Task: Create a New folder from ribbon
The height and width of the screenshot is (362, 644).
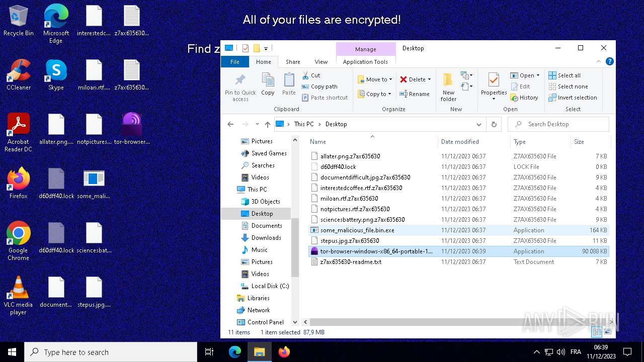Action: 448,87
